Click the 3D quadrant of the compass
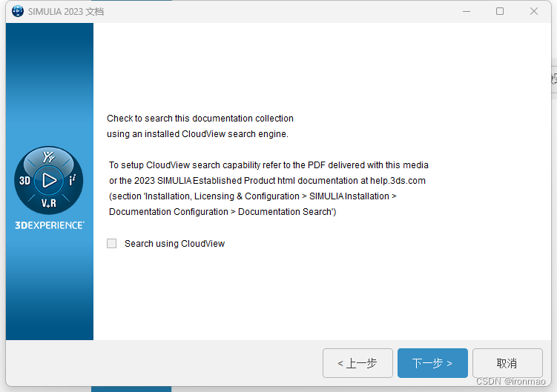The height and width of the screenshot is (392, 557). point(24,181)
